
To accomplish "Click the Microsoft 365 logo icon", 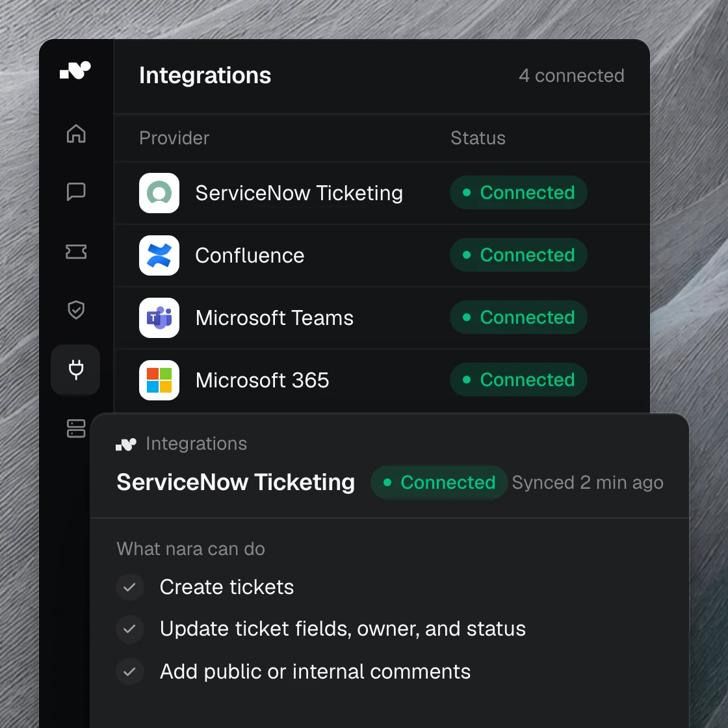I will (x=159, y=380).
